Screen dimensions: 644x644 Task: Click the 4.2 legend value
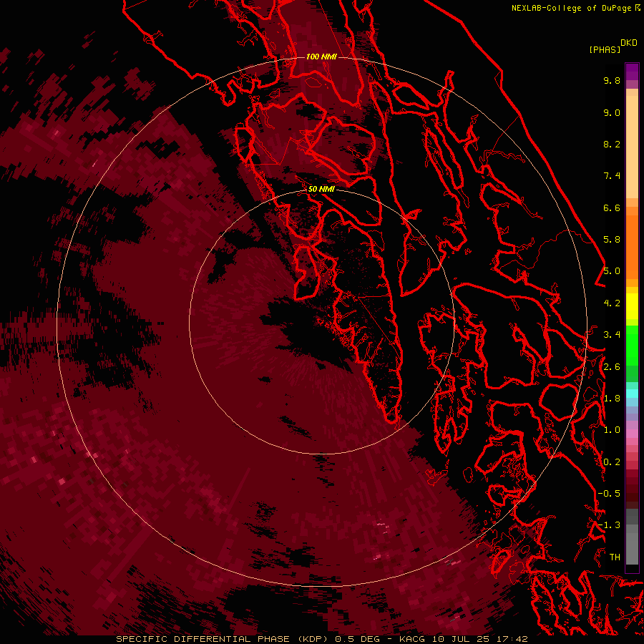tap(612, 303)
